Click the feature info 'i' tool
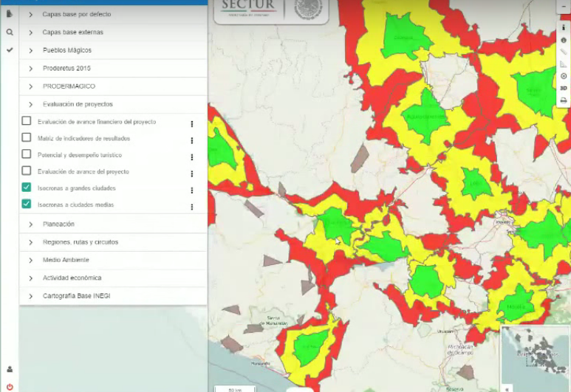The image size is (571, 392). point(564,27)
